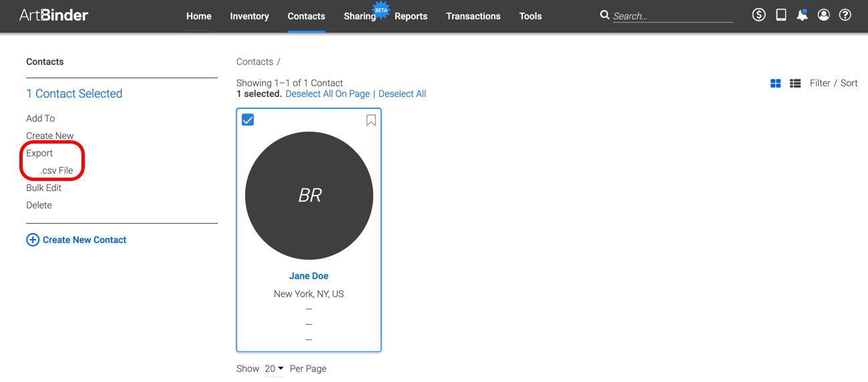Expand the Add To option
The height and width of the screenshot is (382, 868).
coord(41,118)
